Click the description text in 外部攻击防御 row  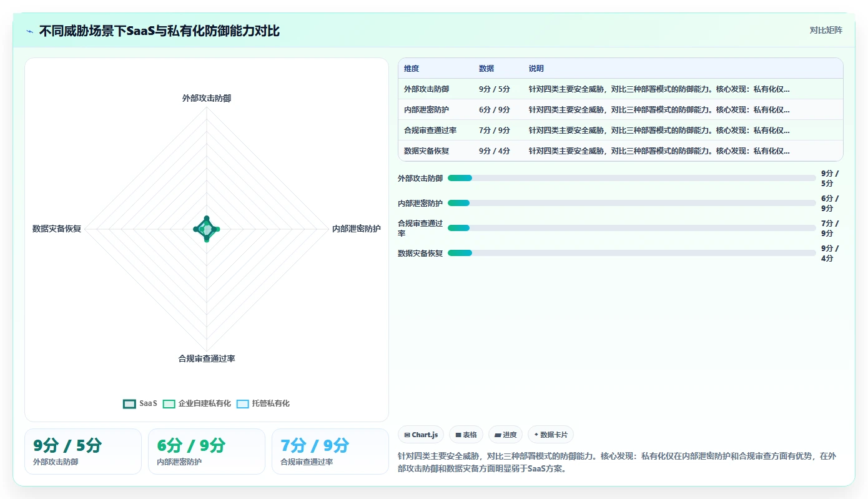[x=659, y=89]
